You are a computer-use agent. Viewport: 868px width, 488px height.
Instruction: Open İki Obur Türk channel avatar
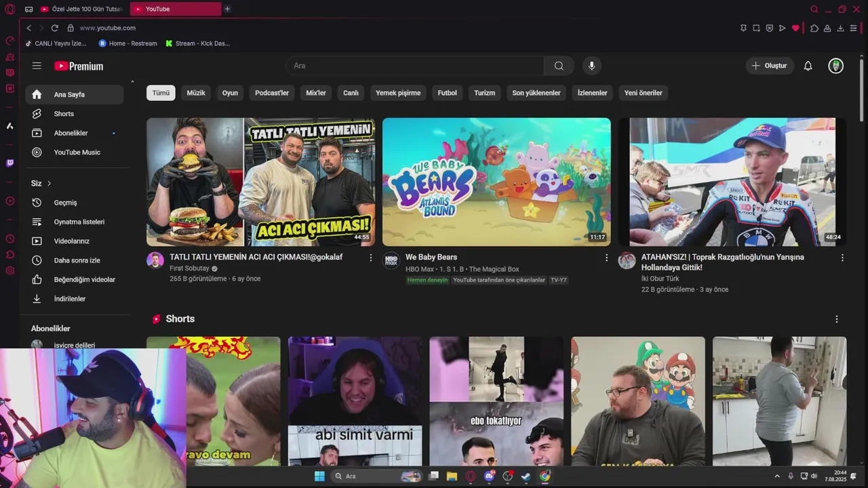627,261
